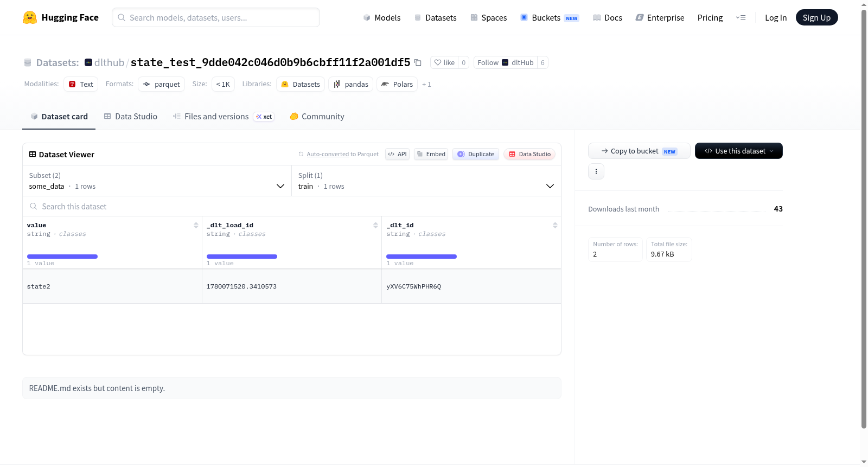Copy dataset name with the copy icon
Screen dimensions: 868x467
click(x=418, y=62)
